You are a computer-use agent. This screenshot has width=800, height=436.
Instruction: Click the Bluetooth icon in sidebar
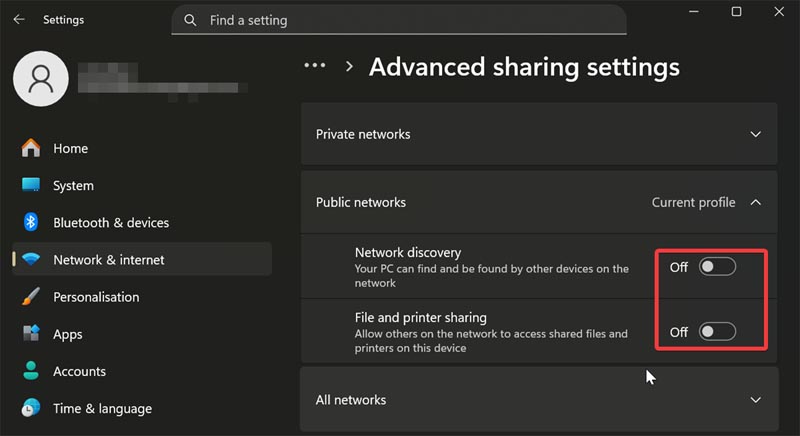(31, 222)
